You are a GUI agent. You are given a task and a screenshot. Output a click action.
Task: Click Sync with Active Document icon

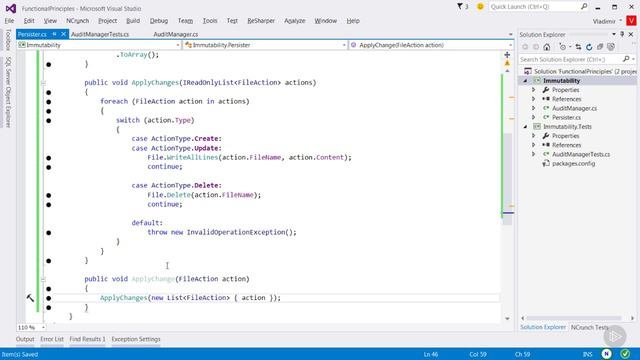pos(578,47)
